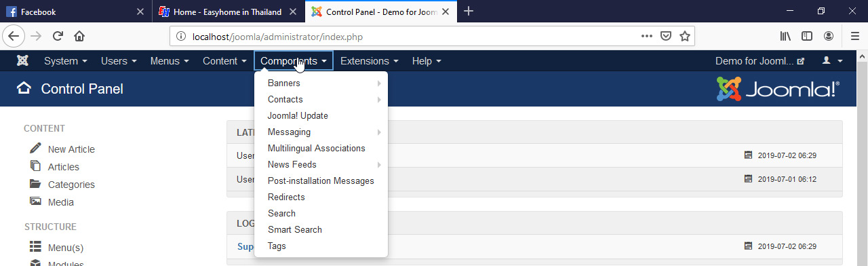Save page to Pocket
Image resolution: width=868 pixels, height=266 pixels.
(x=666, y=36)
